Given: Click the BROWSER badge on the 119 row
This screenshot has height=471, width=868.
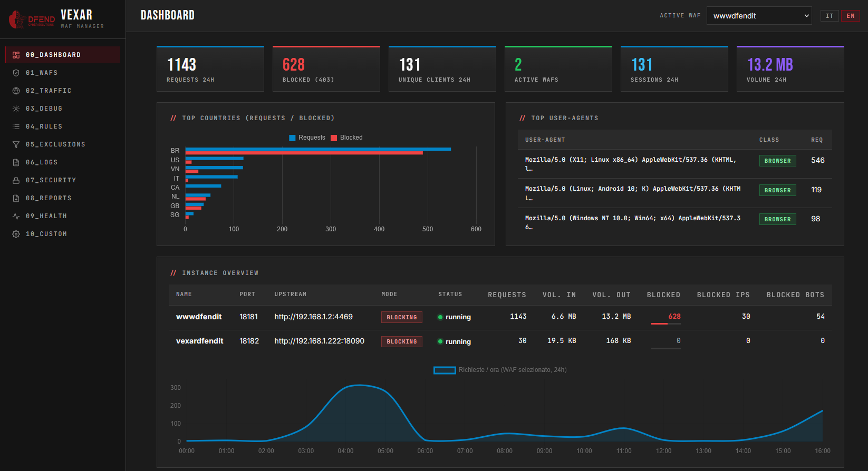Looking at the screenshot, I should 778,190.
